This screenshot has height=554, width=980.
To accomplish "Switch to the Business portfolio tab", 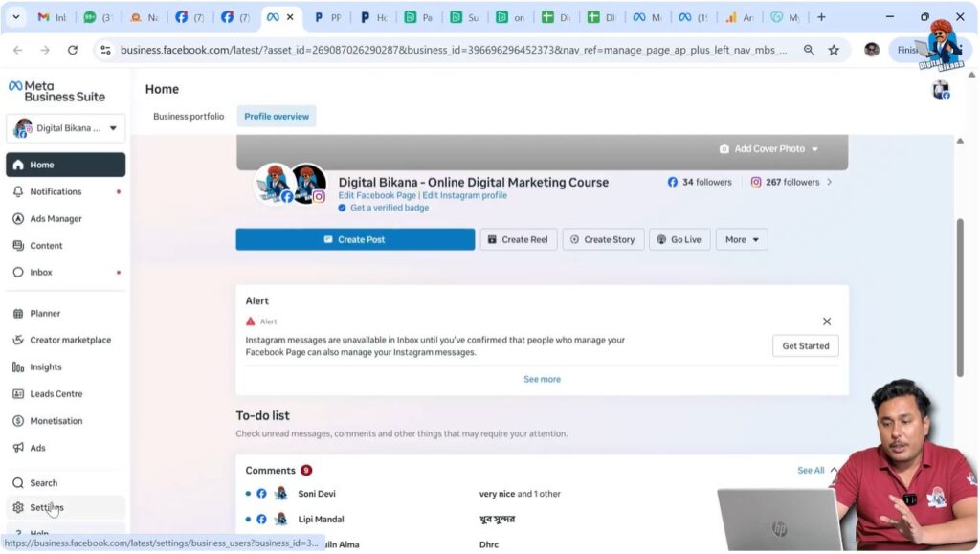I will (189, 116).
